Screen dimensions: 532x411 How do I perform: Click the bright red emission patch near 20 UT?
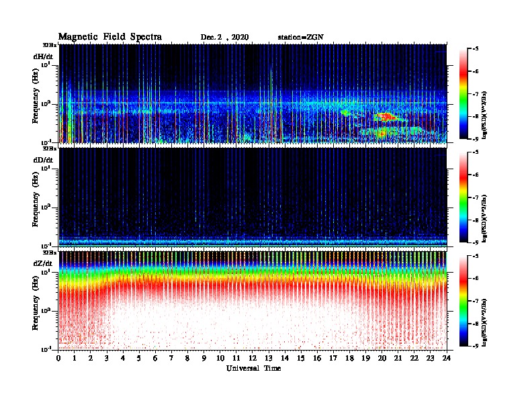tap(385, 117)
